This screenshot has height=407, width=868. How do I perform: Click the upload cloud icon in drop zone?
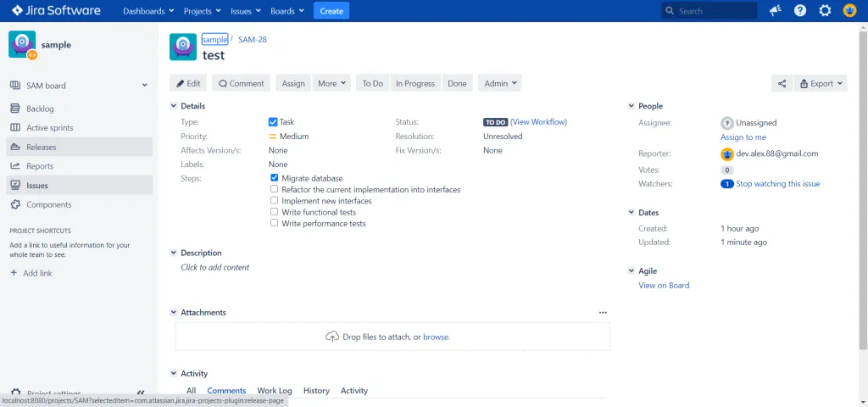pos(332,337)
